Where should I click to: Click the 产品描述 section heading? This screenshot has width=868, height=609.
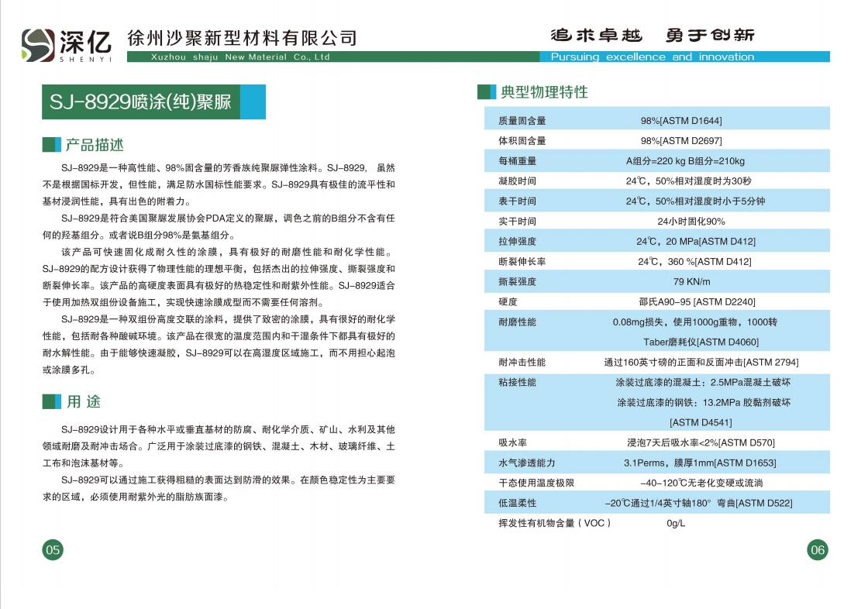pyautogui.click(x=94, y=145)
